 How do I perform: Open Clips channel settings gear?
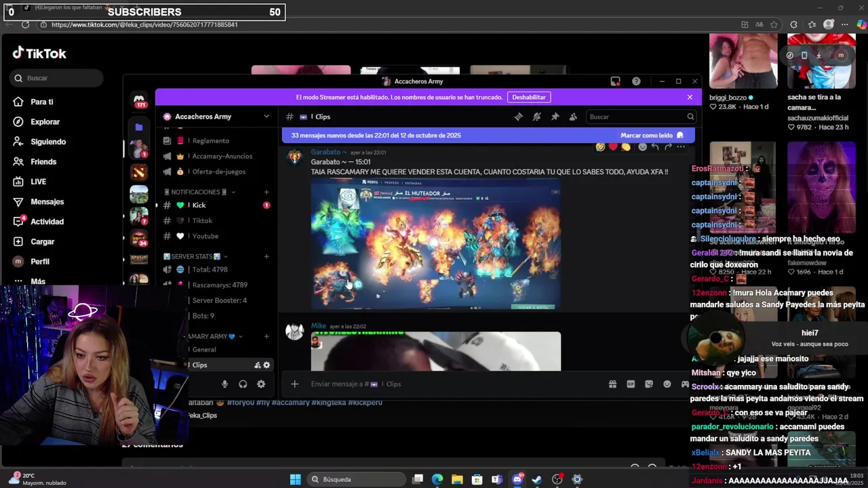(267, 365)
